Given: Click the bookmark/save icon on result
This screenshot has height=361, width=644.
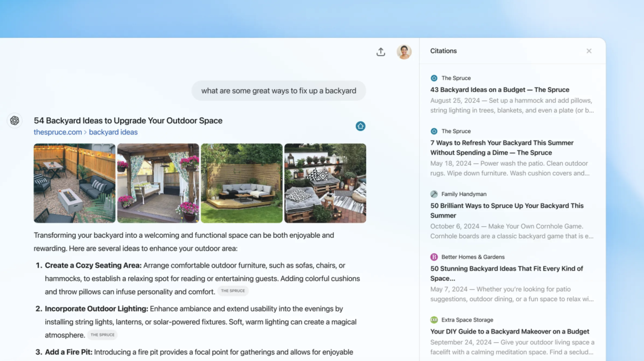Looking at the screenshot, I should [360, 126].
